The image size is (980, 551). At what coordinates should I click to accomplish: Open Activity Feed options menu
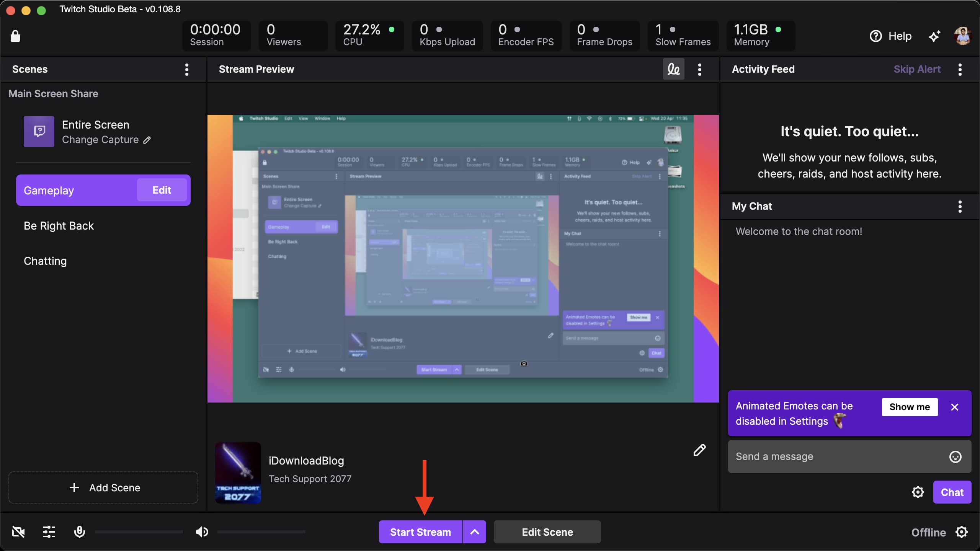click(x=960, y=69)
